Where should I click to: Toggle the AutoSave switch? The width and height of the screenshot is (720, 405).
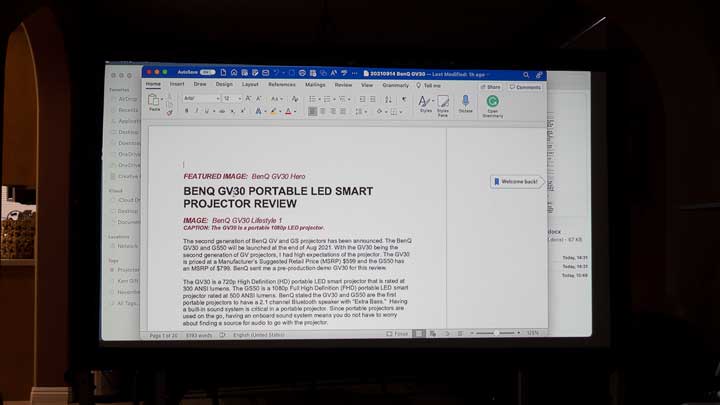[x=208, y=72]
